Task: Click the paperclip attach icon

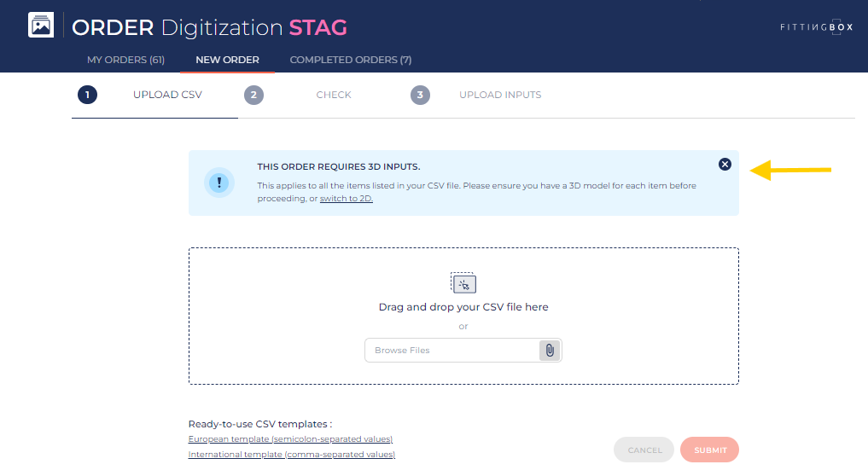Action: click(550, 351)
